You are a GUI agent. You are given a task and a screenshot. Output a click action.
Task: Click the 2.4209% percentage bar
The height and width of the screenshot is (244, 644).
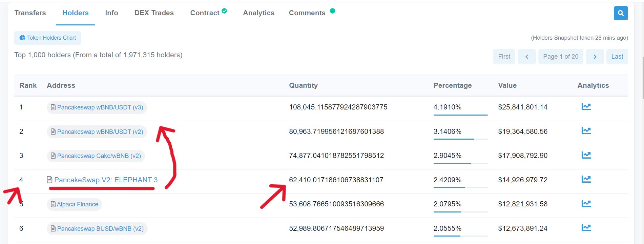click(x=460, y=187)
